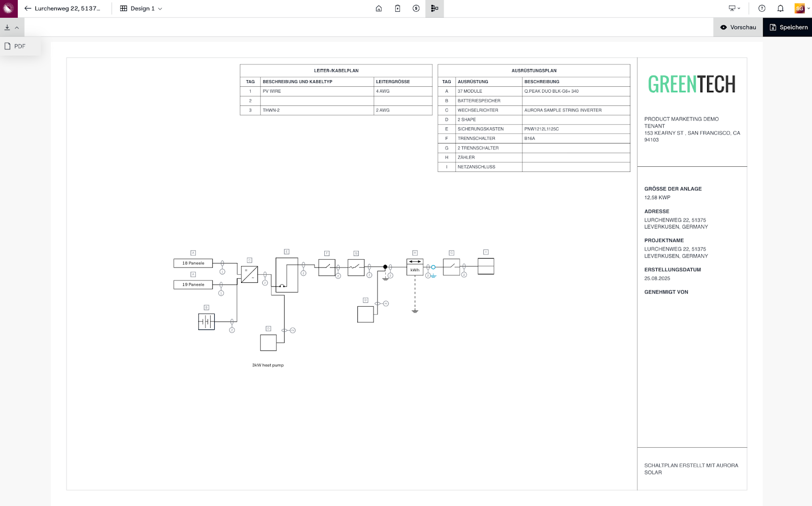The image size is (812, 506).
Task: Select the 3kW heat pump text label
Action: (268, 365)
